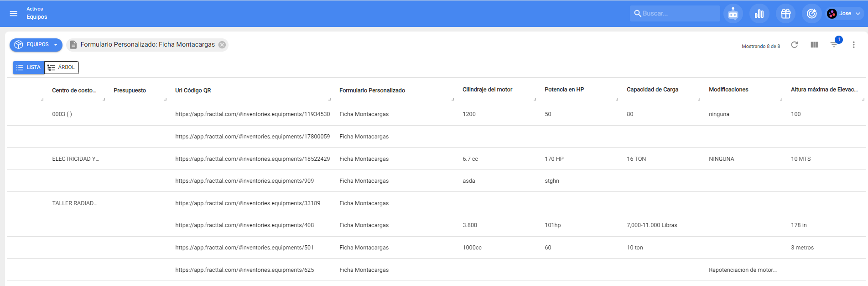Click the circular target icon
The width and height of the screenshot is (868, 286).
click(x=812, y=14)
